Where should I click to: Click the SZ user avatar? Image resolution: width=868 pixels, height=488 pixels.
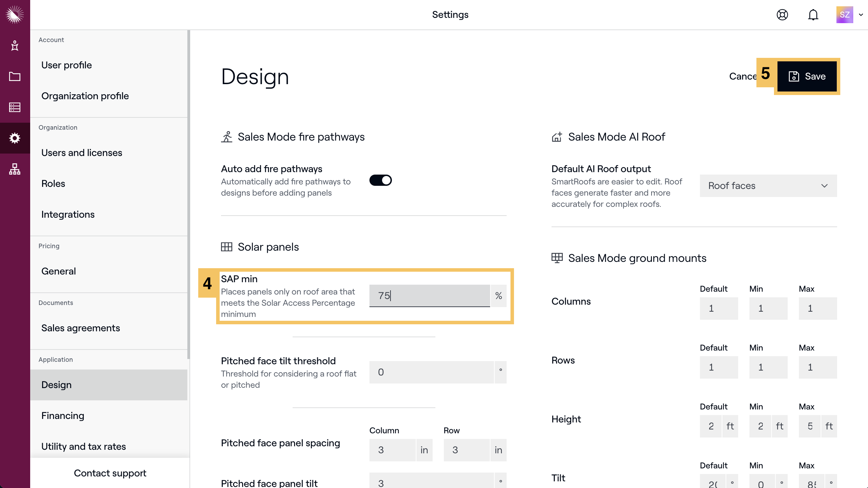coord(844,15)
